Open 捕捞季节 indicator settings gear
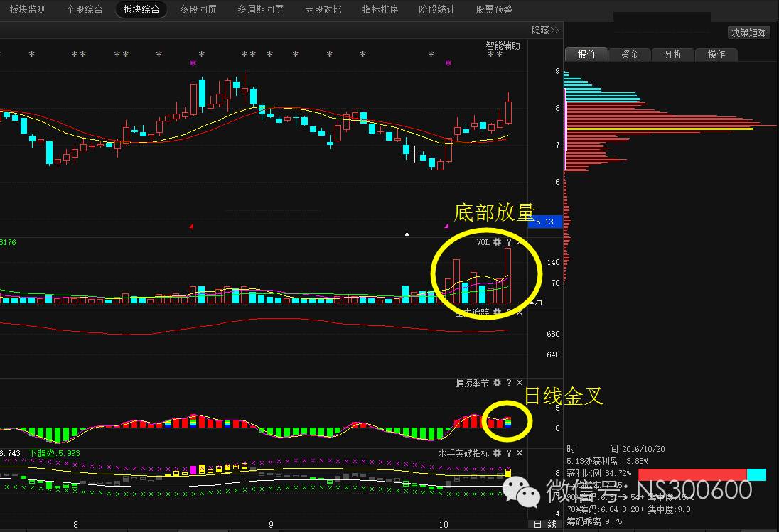 [x=497, y=383]
